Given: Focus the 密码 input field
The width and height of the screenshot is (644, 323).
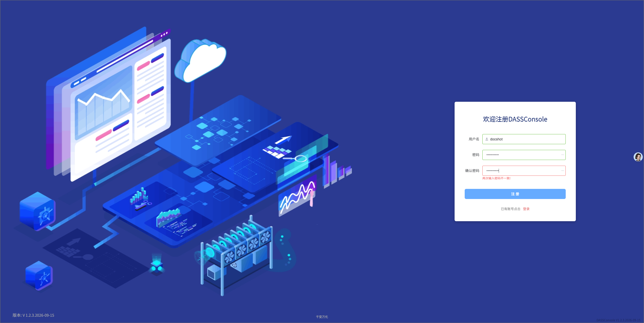Looking at the screenshot, I should coord(524,155).
